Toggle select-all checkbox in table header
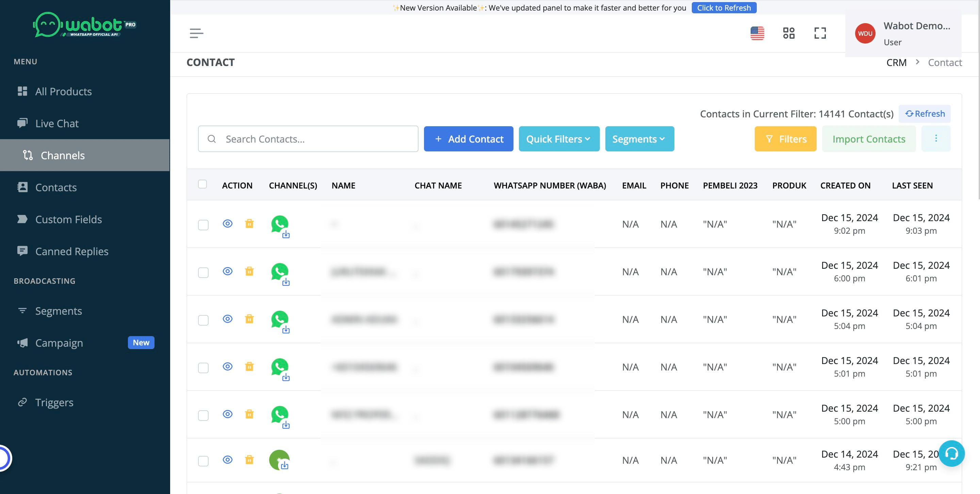This screenshot has width=980, height=494. click(202, 184)
